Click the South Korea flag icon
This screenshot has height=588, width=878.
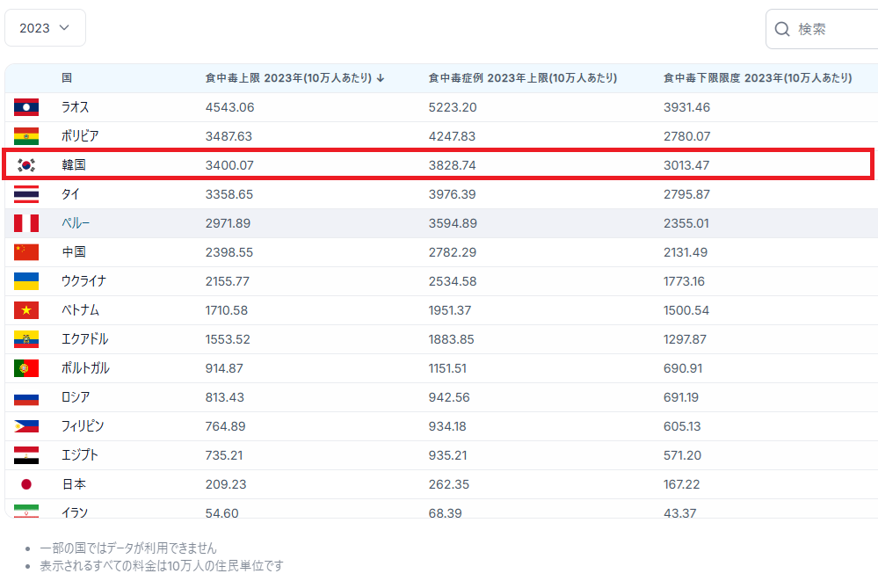tap(26, 165)
